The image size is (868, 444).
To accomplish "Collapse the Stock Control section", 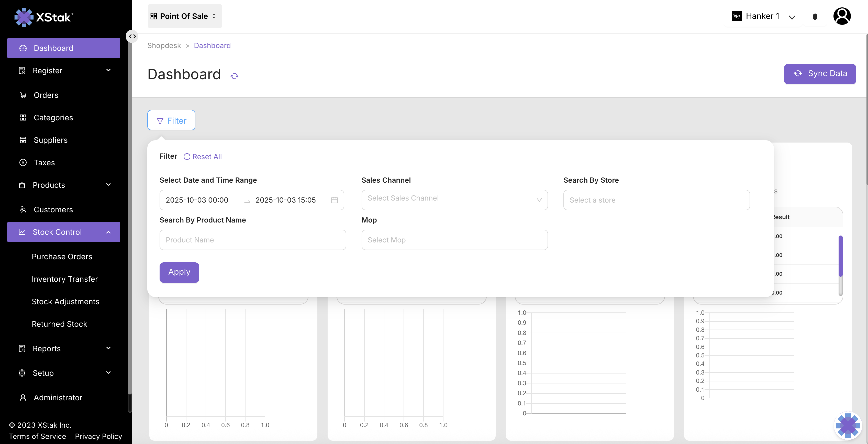I will coord(108,232).
